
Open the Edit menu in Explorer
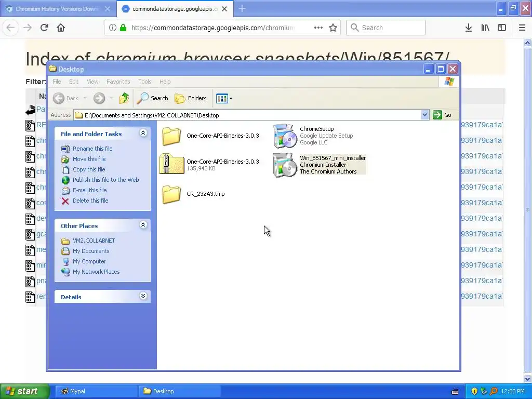click(74, 82)
